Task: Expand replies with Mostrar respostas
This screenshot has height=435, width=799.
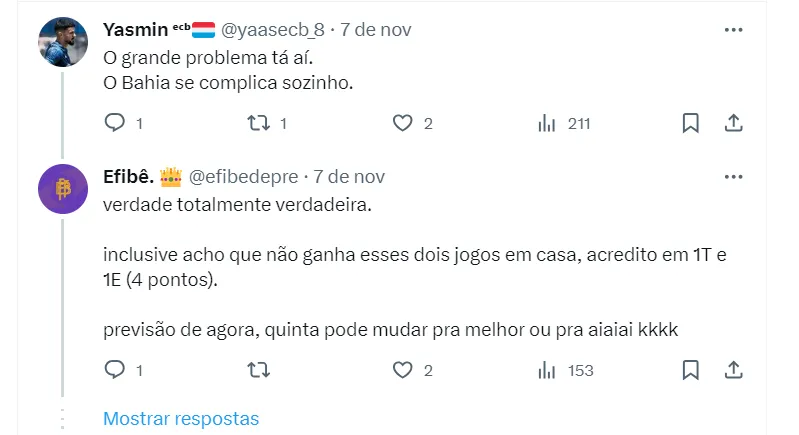Action: pos(181,419)
